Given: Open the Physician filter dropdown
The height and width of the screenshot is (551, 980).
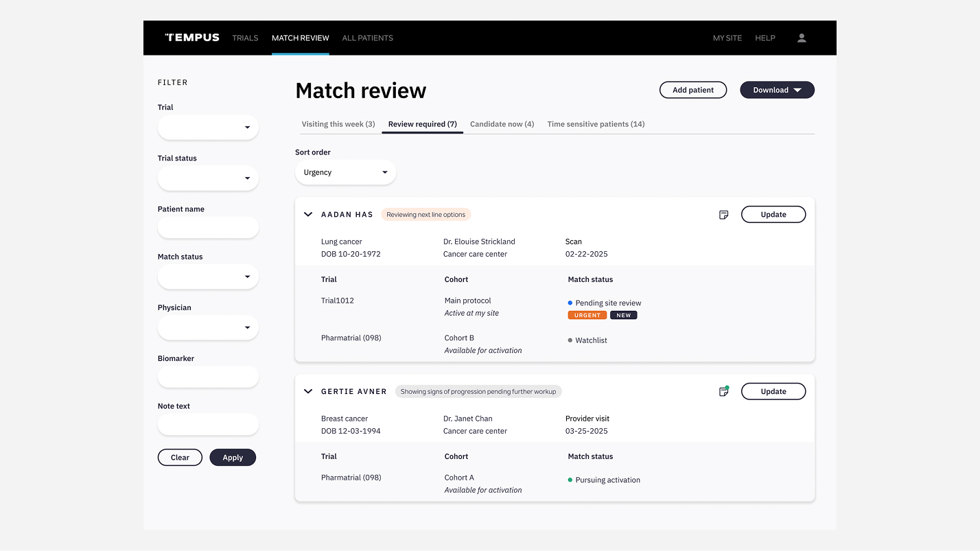Looking at the screenshot, I should coord(208,328).
